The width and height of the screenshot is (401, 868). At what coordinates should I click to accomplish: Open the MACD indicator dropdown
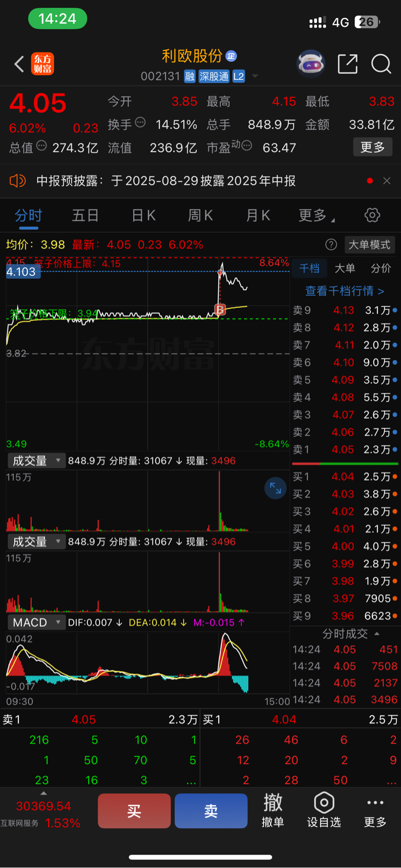pos(36,623)
